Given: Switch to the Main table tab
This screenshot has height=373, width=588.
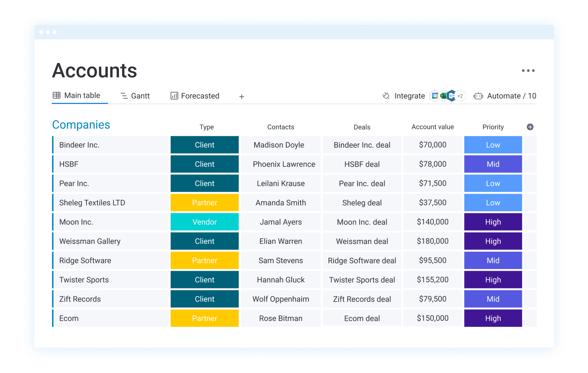Looking at the screenshot, I should (x=77, y=95).
